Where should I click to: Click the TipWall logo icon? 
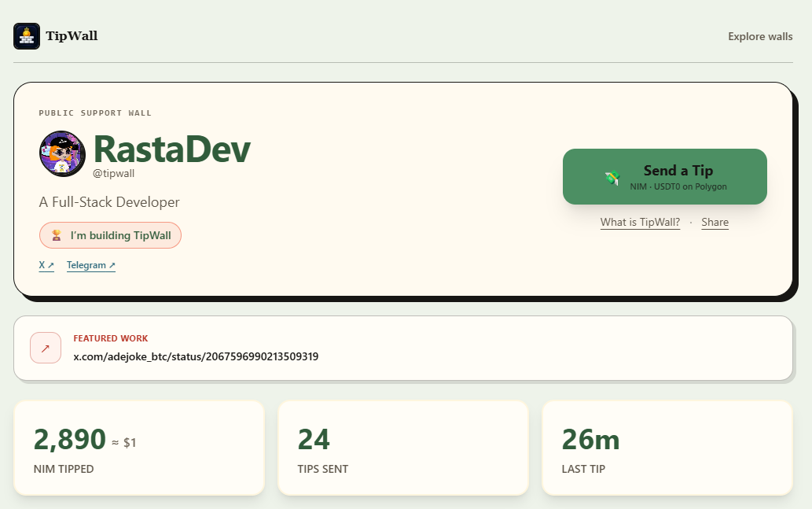click(x=27, y=36)
